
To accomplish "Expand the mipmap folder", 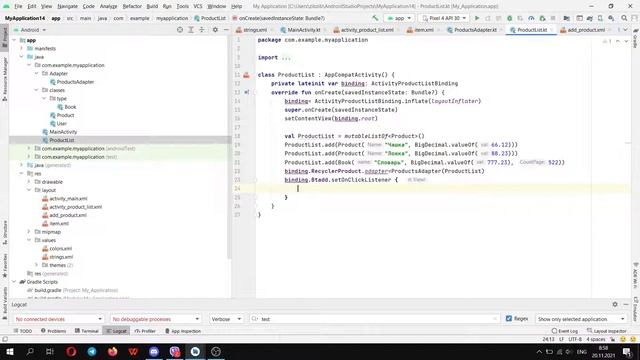I will point(29,232).
